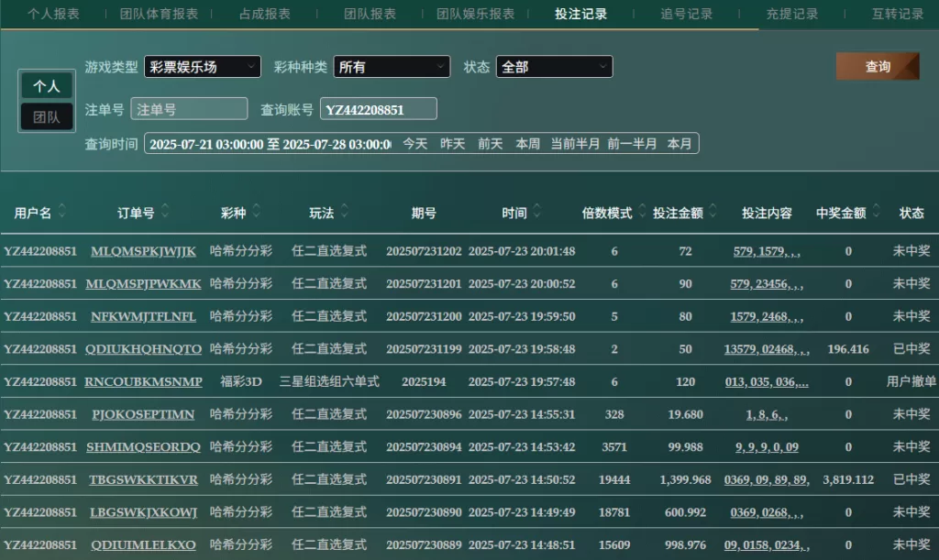Select 团队 view toggle
The width and height of the screenshot is (939, 560).
pos(47,116)
